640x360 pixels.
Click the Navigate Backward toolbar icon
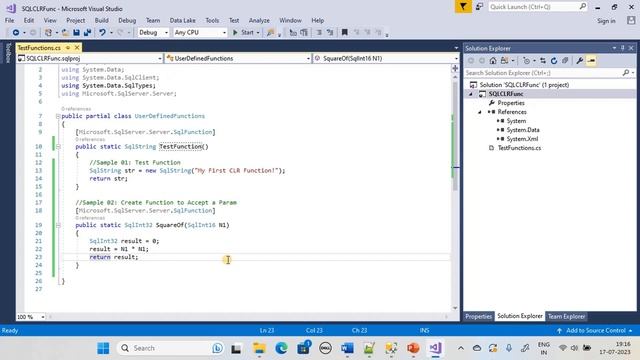[16, 32]
